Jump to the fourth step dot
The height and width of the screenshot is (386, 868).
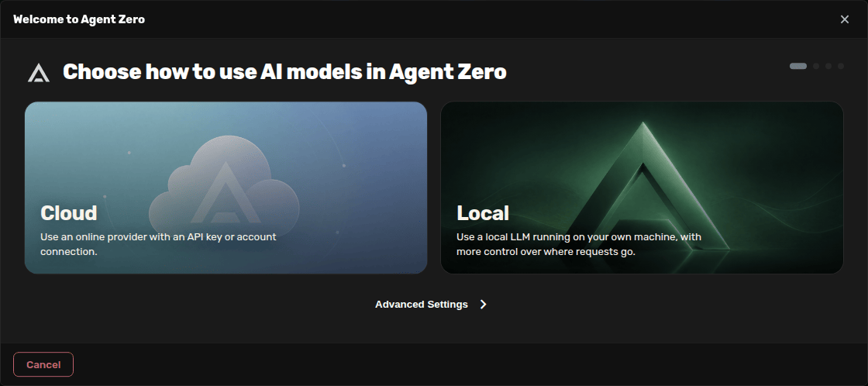841,66
